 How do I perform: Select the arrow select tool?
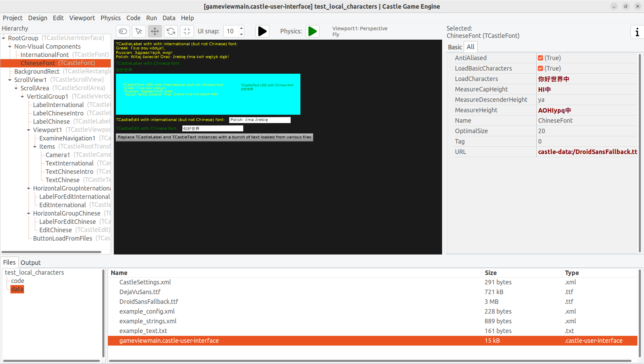point(139,31)
